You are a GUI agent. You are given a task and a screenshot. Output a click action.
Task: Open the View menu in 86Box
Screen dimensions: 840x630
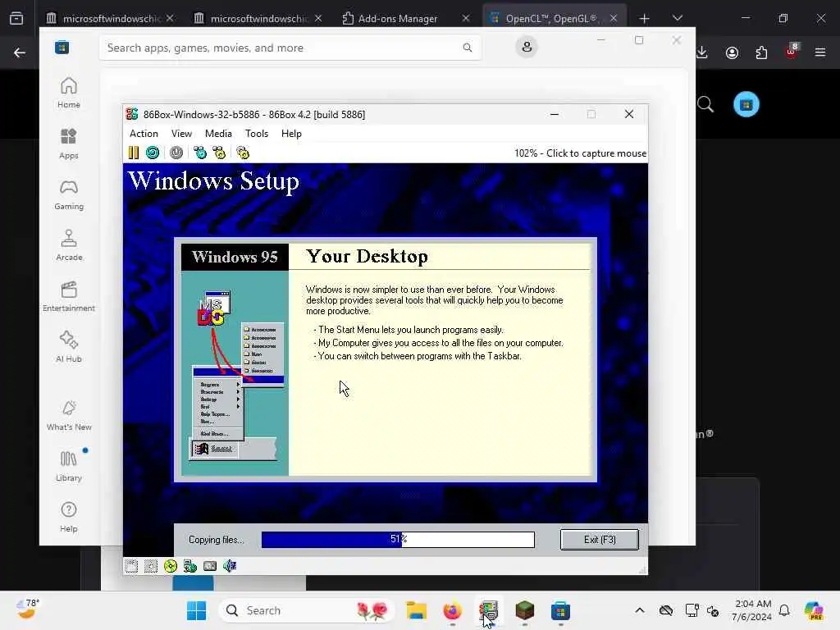181,134
